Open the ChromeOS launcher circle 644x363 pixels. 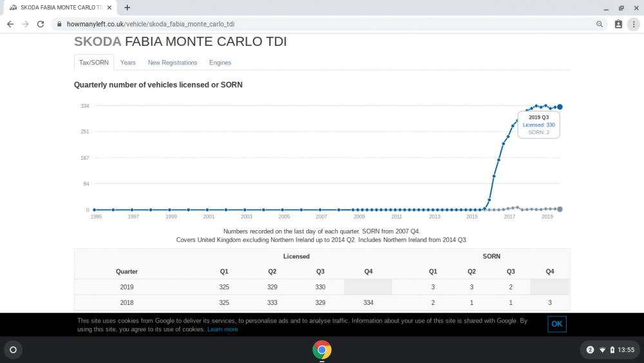(x=13, y=350)
